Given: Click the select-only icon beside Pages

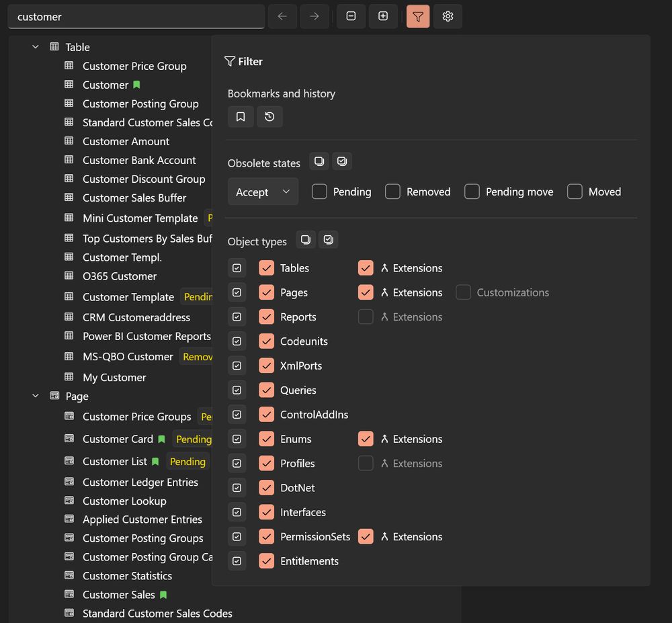Looking at the screenshot, I should [x=237, y=292].
